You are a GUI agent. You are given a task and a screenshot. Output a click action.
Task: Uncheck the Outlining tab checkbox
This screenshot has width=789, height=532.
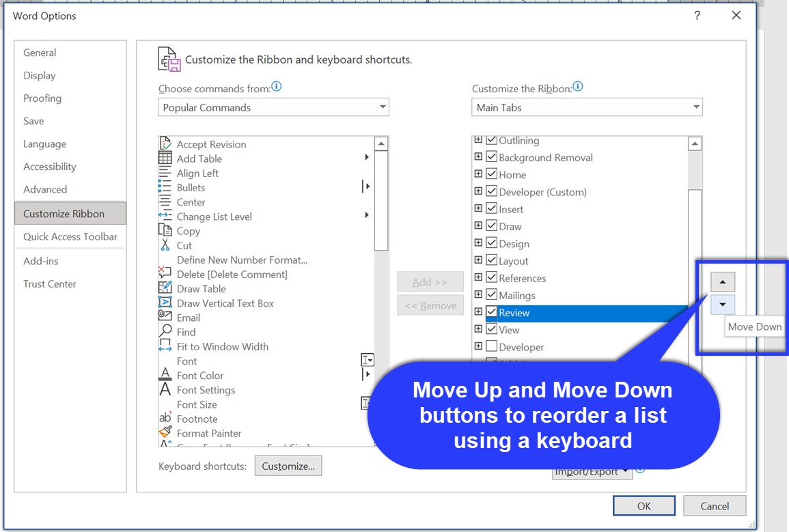coord(492,140)
